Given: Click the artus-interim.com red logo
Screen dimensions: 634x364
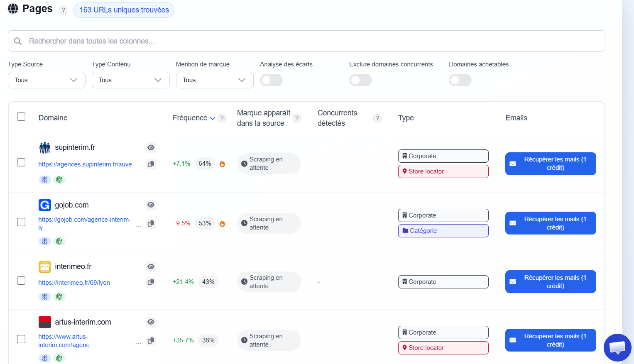Looking at the screenshot, I should tap(45, 322).
